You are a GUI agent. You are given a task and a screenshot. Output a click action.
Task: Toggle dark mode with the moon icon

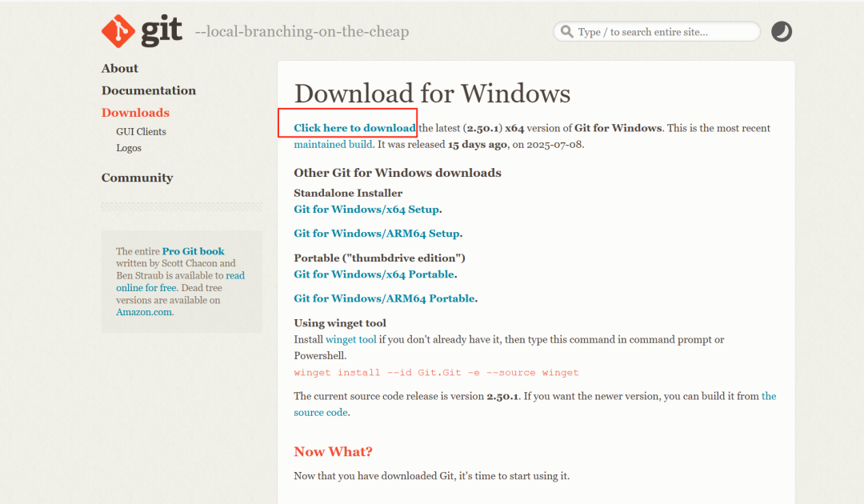coord(781,31)
